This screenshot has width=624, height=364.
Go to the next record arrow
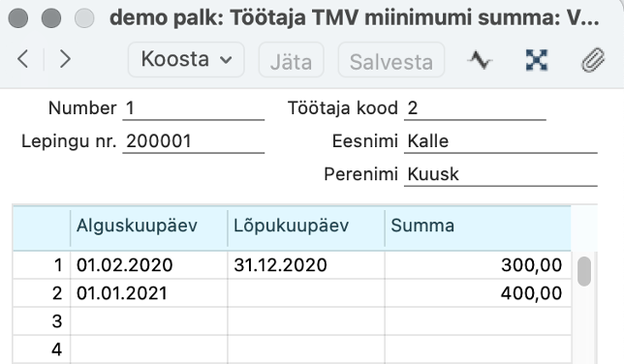(x=65, y=60)
